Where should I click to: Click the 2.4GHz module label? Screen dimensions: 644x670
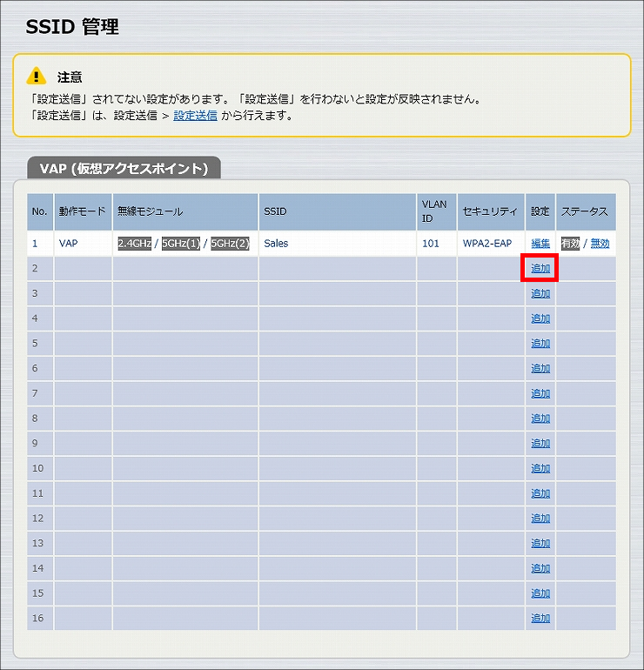click(135, 244)
